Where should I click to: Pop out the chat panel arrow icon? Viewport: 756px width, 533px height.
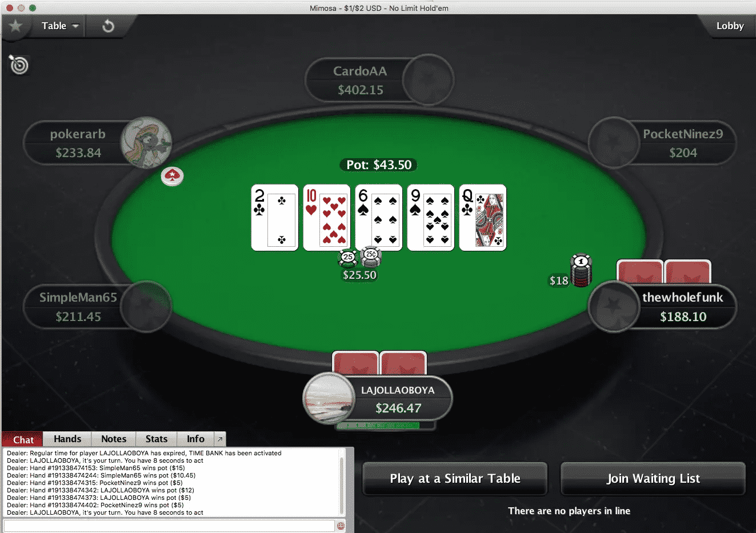(x=219, y=439)
